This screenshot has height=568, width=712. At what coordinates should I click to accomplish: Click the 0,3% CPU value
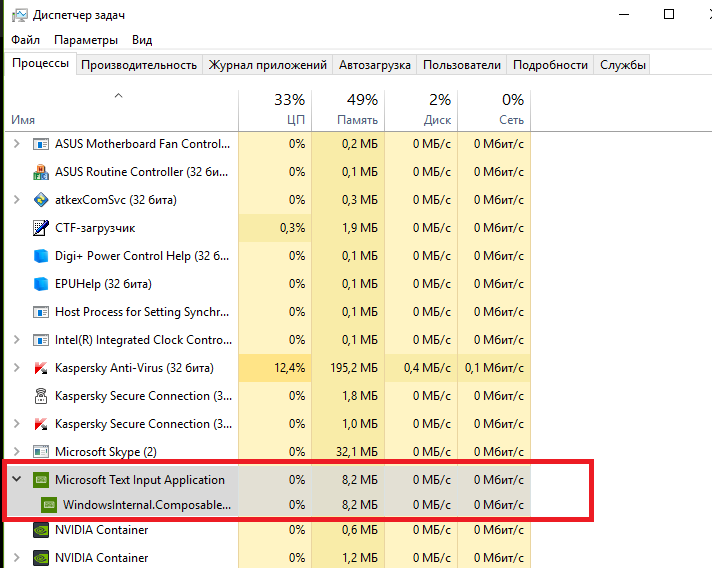pyautogui.click(x=292, y=228)
